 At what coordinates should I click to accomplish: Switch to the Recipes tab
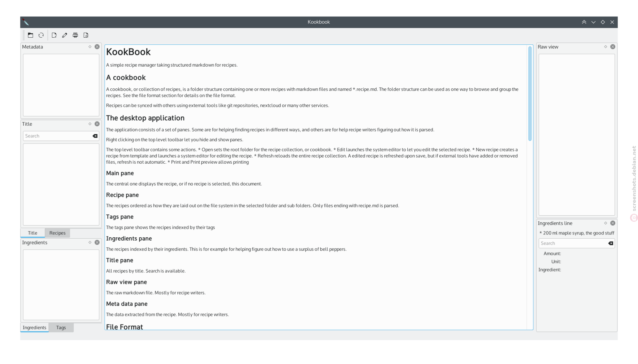[x=57, y=233]
